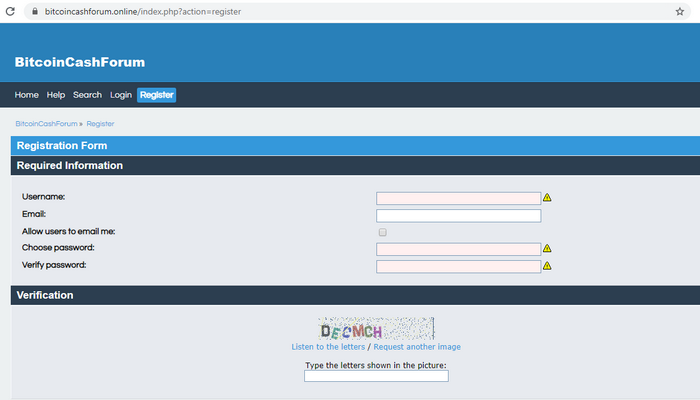Screen dimensions: 700x400
Task: Click the captcha verification image
Action: [x=376, y=329]
